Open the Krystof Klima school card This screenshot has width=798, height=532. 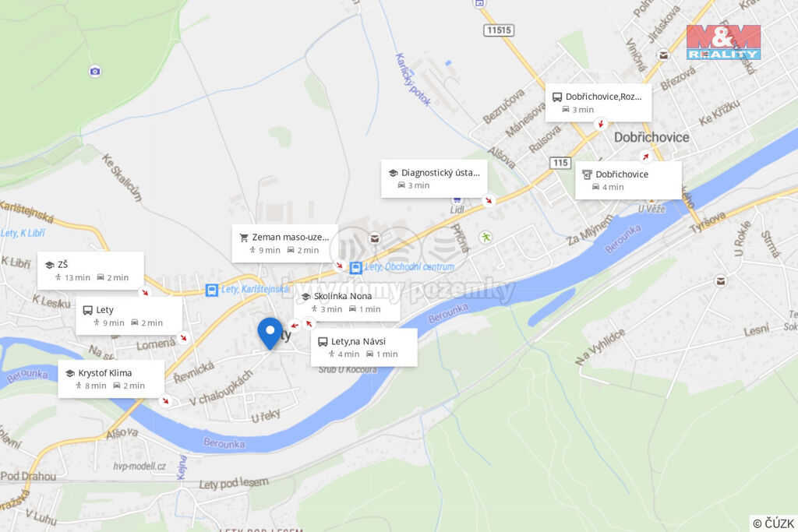click(x=111, y=379)
